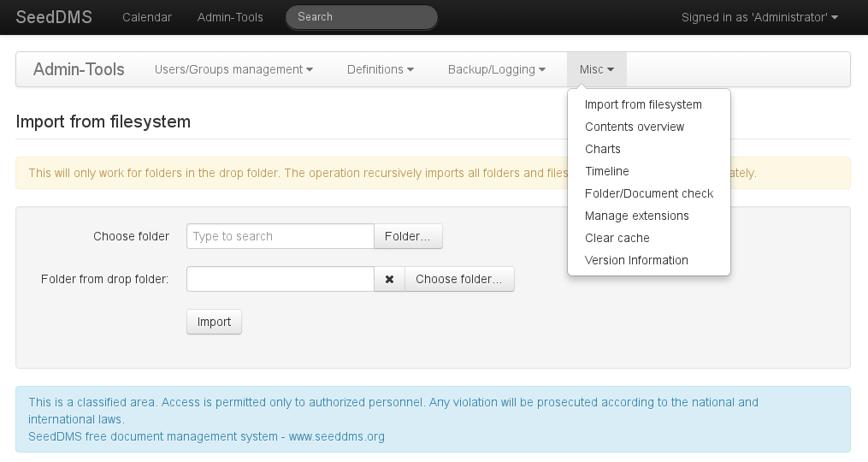
Task: Collapse the Misc dropdown menu
Action: tap(596, 69)
